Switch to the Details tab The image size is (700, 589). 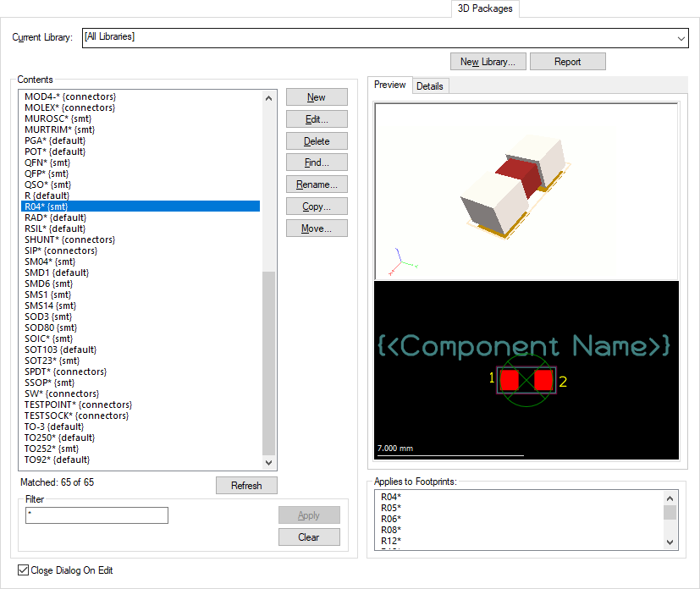click(430, 86)
